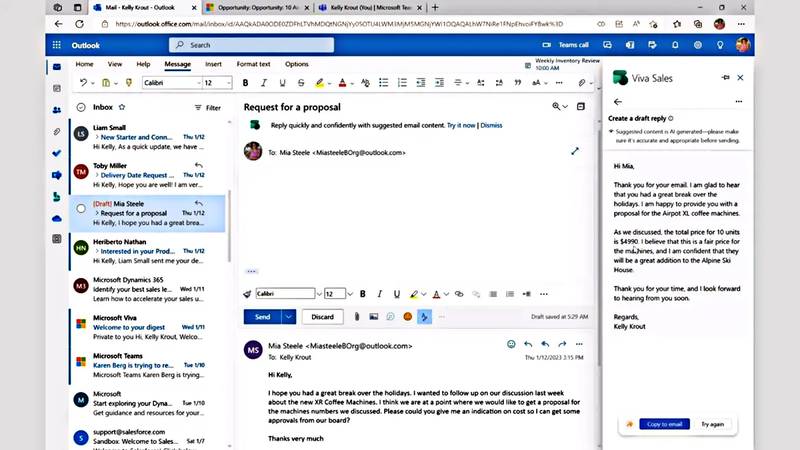Click undo in the ribbon
This screenshot has height=450, width=800.
click(x=83, y=83)
